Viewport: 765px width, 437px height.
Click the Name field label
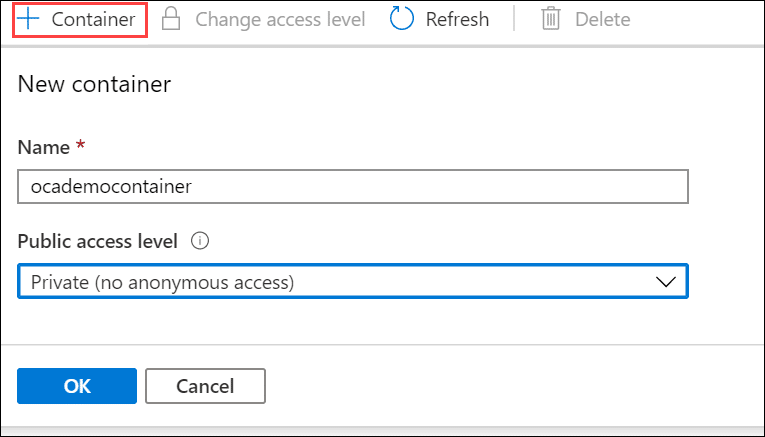point(43,147)
